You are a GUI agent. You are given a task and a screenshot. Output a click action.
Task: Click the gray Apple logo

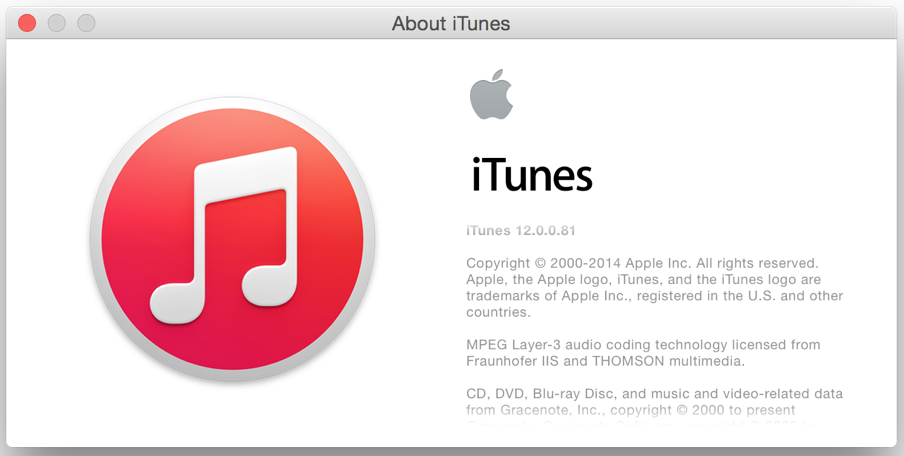pos(491,95)
